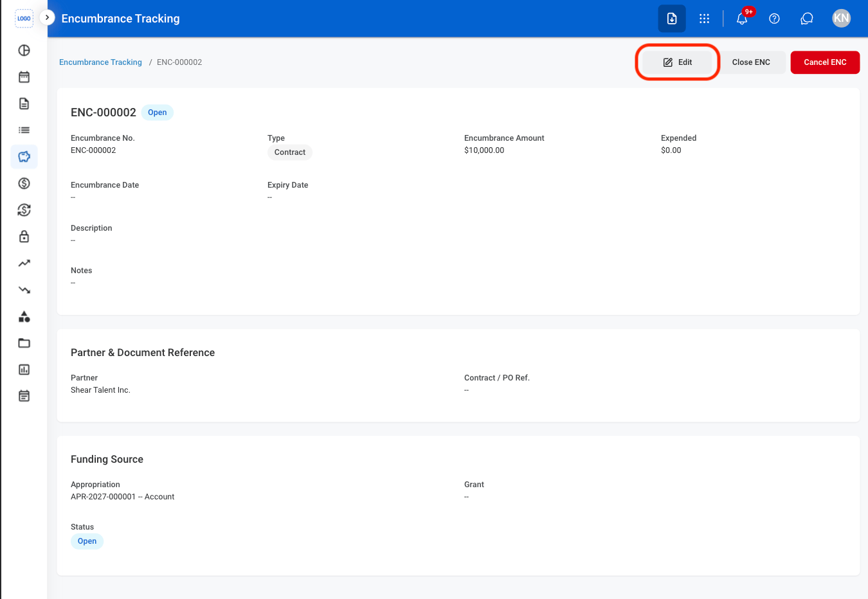Click the Open badge beside ENC-000002 heading
Image resolution: width=868 pixels, height=599 pixels.
[x=157, y=112]
